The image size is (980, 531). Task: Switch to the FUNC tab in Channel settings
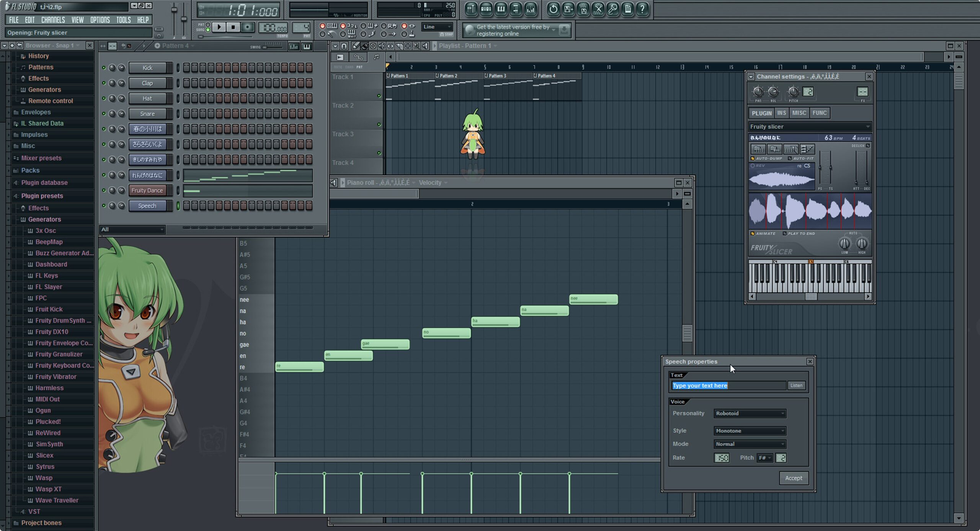(x=819, y=113)
